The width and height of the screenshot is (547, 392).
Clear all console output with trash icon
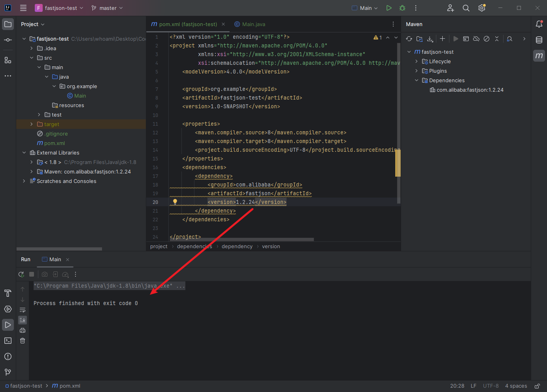tap(23, 341)
